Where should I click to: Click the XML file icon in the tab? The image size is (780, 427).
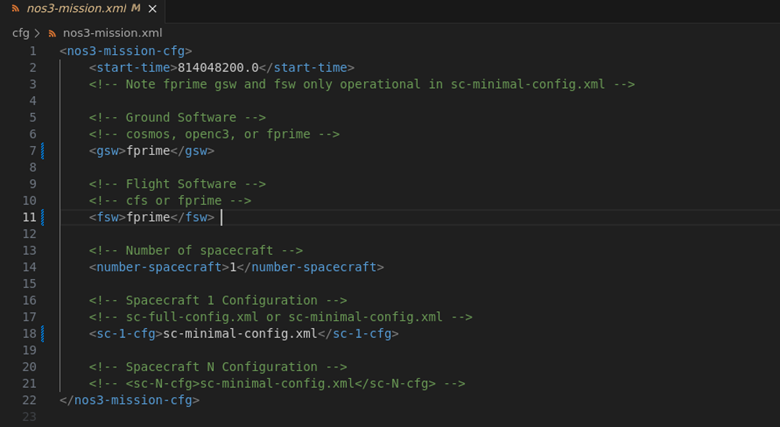click(x=16, y=8)
